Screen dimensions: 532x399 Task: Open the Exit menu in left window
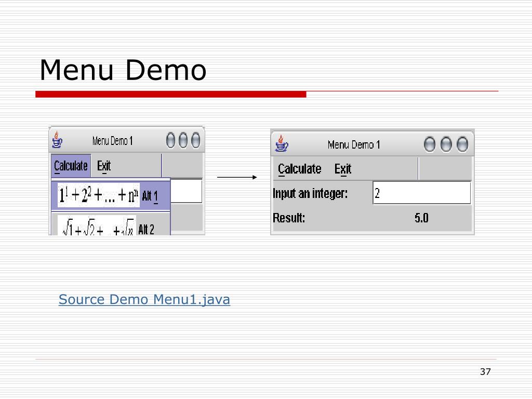(x=104, y=166)
